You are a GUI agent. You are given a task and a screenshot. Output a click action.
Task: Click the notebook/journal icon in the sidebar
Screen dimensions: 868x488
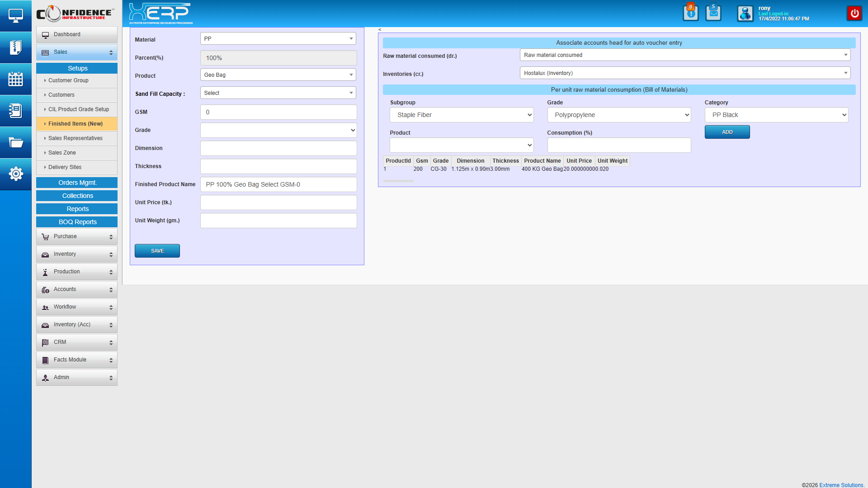16,111
